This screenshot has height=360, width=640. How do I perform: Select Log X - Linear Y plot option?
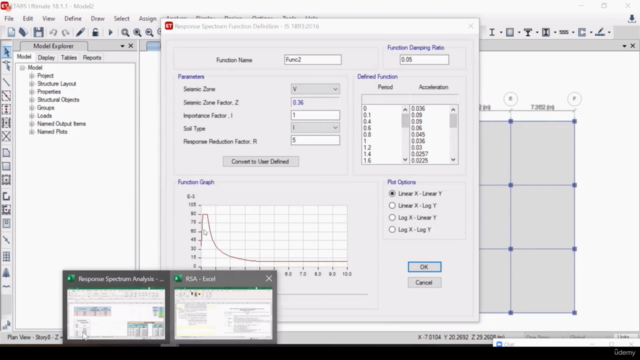pos(392,218)
